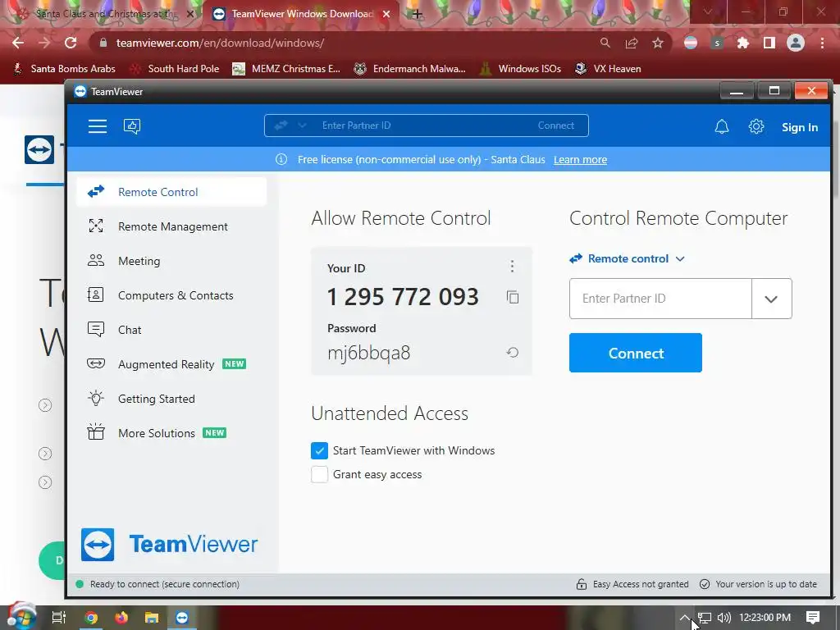Open the network icon in system tray
The image size is (840, 630).
point(705,618)
